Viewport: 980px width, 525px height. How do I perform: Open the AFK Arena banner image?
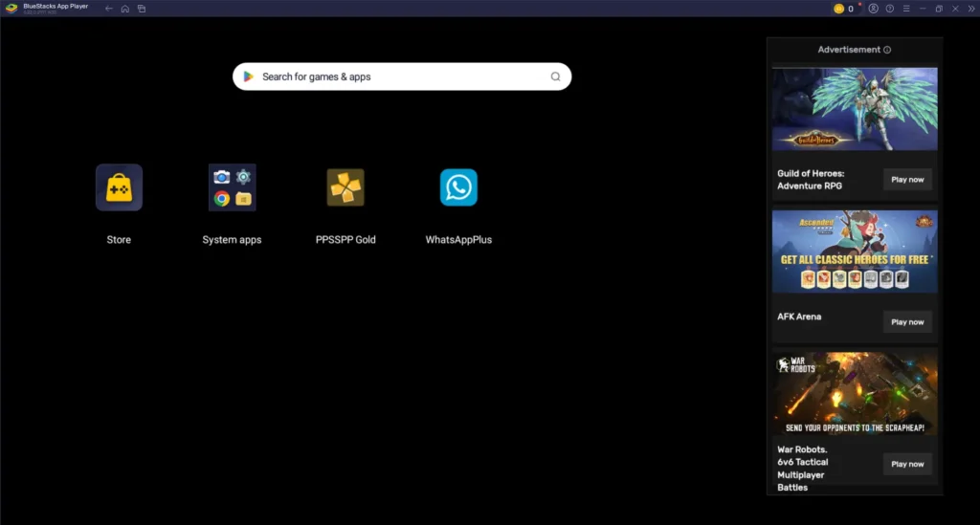pyautogui.click(x=855, y=252)
